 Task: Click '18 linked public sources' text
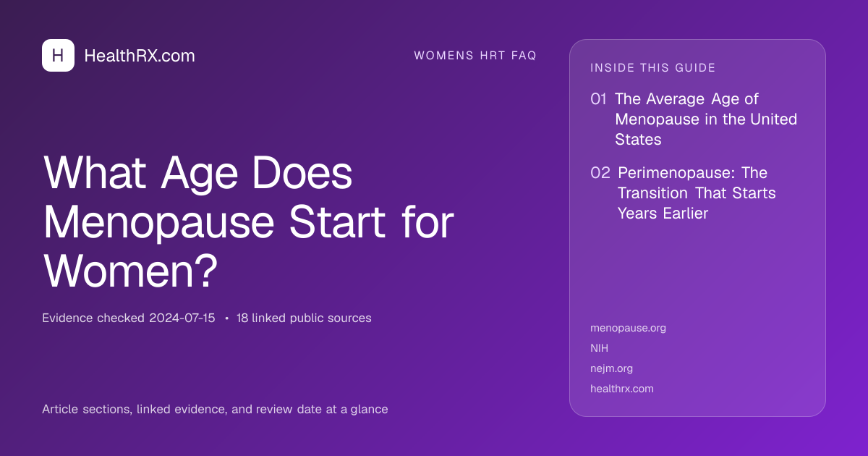(304, 318)
